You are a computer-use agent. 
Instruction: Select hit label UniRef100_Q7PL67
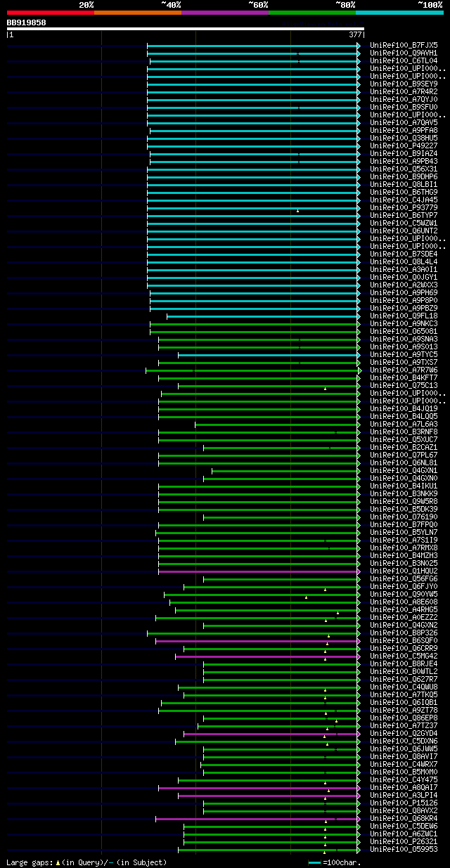[x=404, y=455]
